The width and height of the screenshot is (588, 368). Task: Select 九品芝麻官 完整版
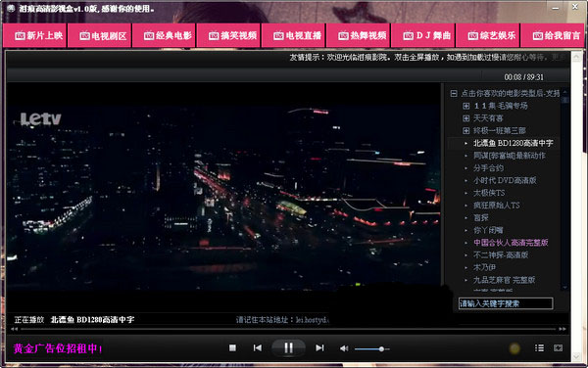point(504,280)
